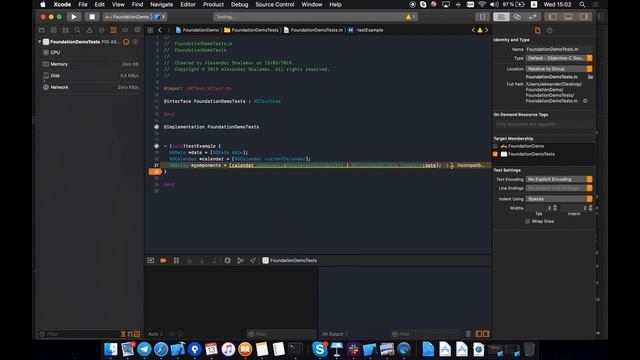The width and height of the screenshot is (640, 360).
Task: Toggle the variables view pane button
Action: tap(479, 334)
